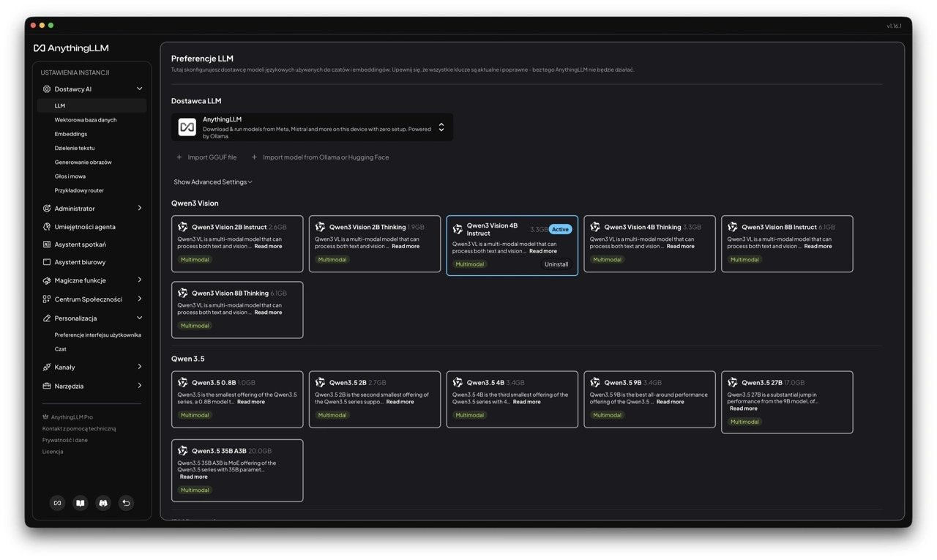
Task: Open the Embeddings settings page
Action: point(71,134)
